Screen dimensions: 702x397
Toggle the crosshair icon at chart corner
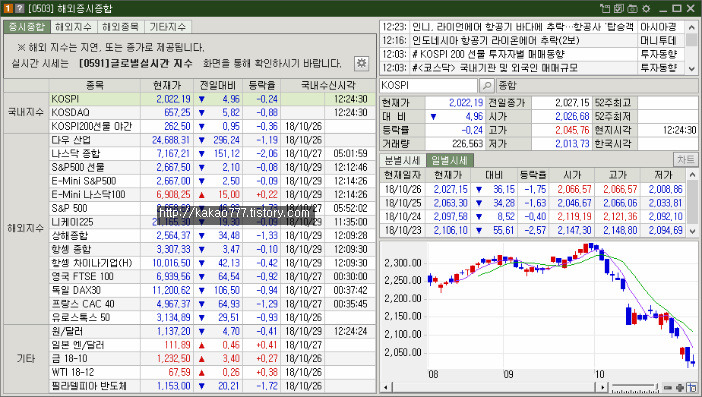692,387
